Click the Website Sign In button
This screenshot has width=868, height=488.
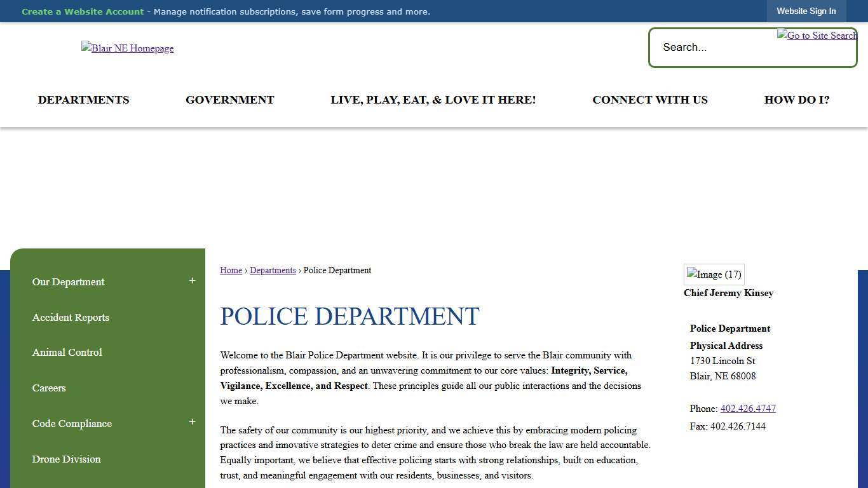coord(806,11)
